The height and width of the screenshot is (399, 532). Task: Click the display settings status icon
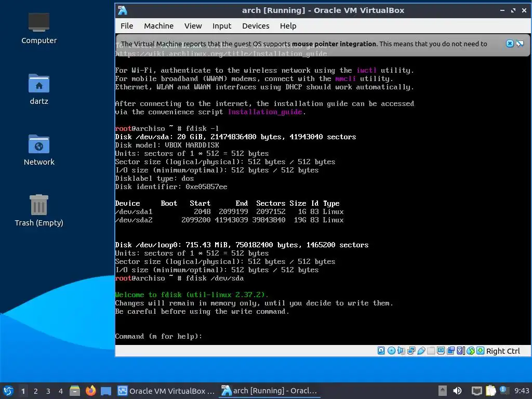[x=441, y=351]
